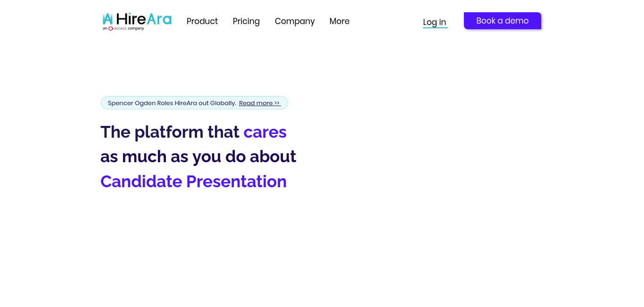The width and height of the screenshot is (644, 307).
Task: Click the Log in link
Action: point(435,22)
